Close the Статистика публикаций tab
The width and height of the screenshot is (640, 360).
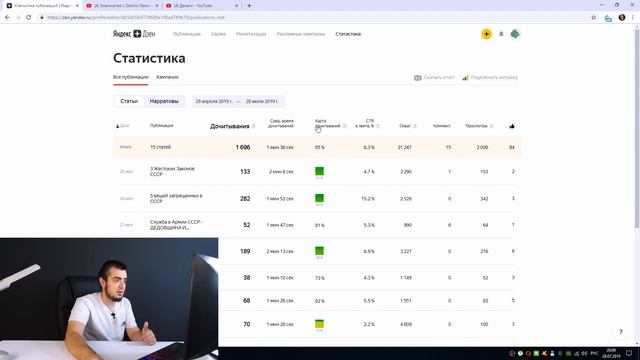(x=77, y=6)
